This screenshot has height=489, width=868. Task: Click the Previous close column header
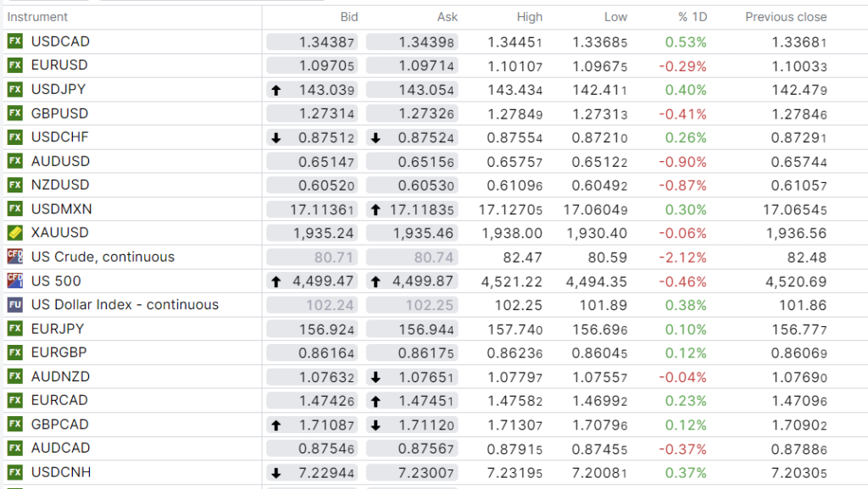point(785,17)
